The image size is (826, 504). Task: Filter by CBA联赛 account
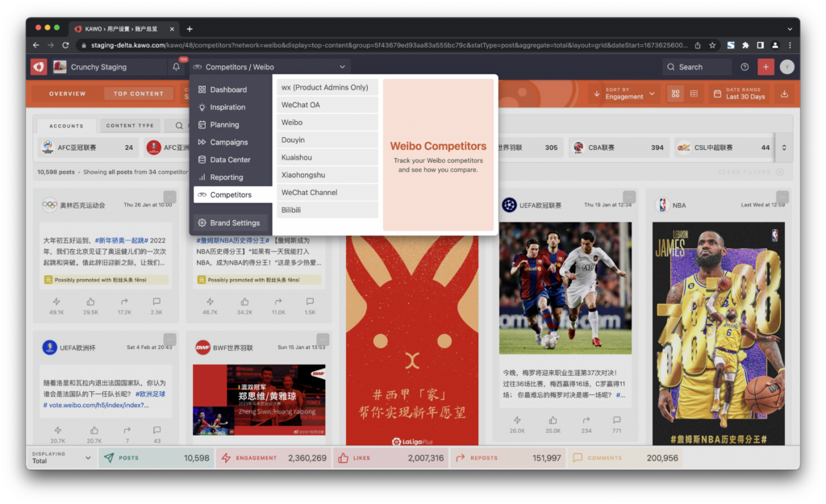[x=618, y=148]
